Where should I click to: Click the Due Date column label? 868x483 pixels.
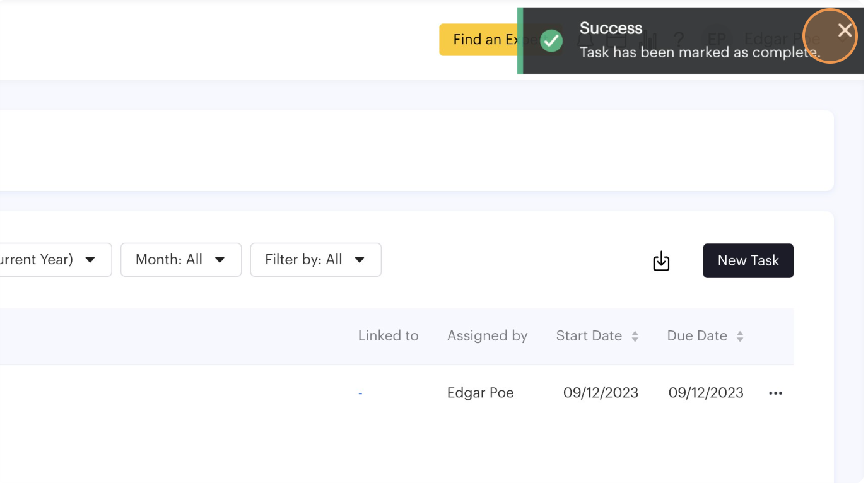click(x=697, y=336)
